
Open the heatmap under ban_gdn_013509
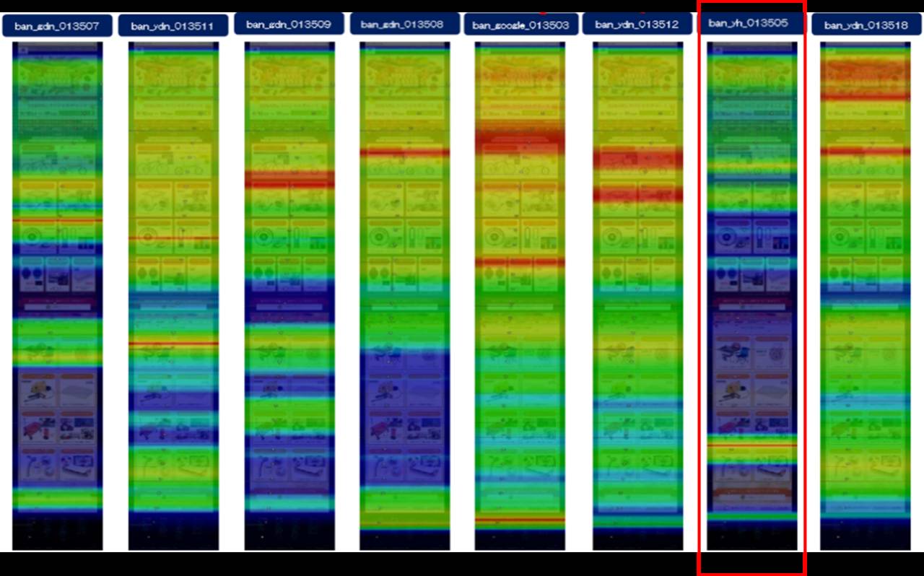(289, 296)
